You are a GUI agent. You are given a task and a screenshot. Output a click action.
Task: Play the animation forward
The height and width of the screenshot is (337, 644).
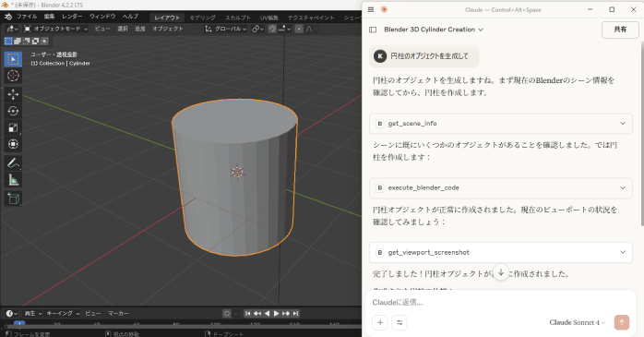[276, 314]
